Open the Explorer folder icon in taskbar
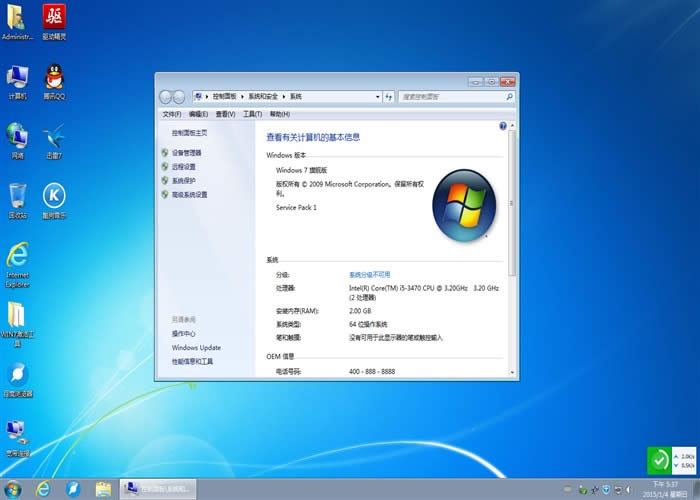Image resolution: width=700 pixels, height=500 pixels. 103,488
